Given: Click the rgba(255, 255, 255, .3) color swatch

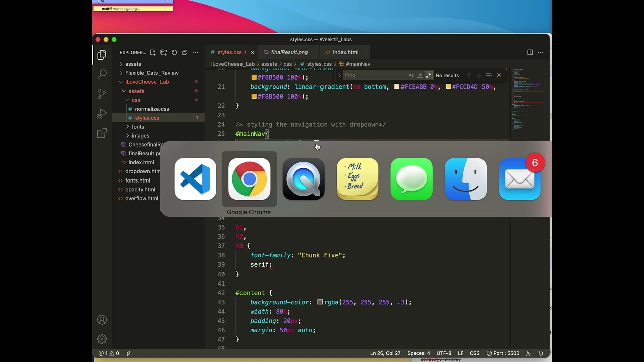Looking at the screenshot, I should (x=320, y=302).
